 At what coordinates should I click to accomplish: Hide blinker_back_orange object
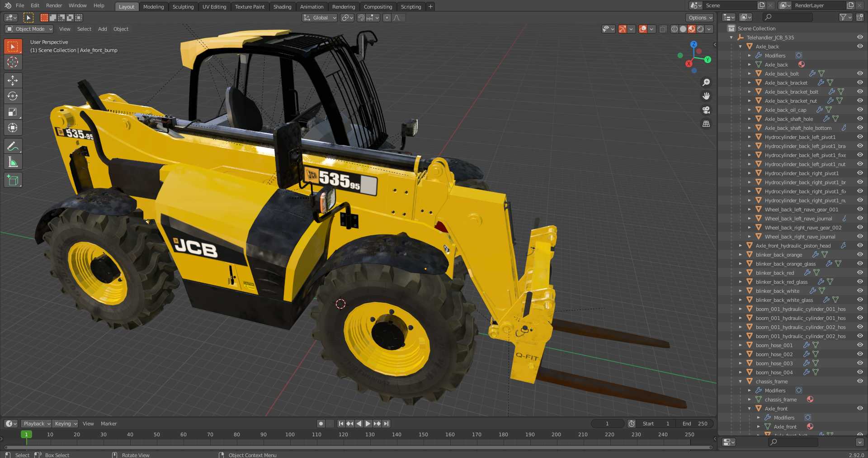click(860, 254)
